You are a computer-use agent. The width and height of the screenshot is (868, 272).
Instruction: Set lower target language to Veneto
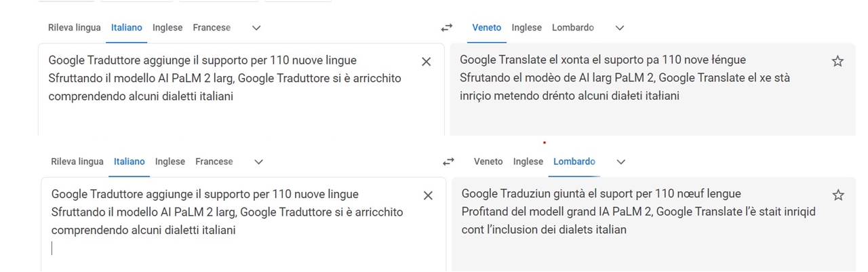tap(488, 161)
